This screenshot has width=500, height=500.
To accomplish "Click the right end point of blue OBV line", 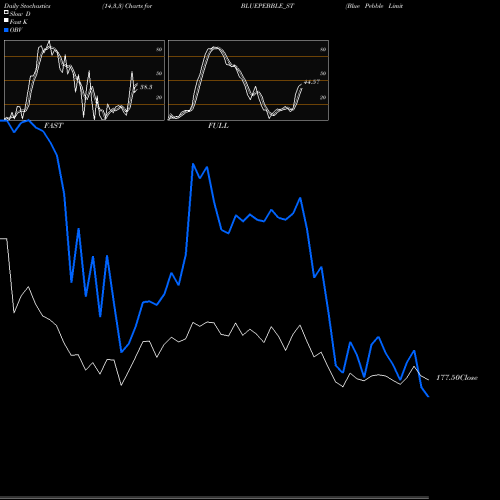I will (428, 396).
